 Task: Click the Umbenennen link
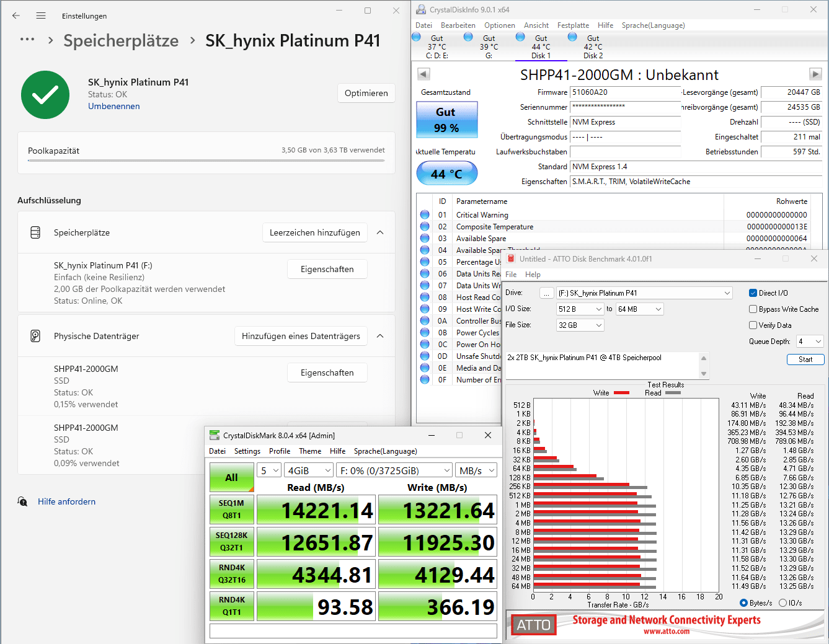point(114,106)
